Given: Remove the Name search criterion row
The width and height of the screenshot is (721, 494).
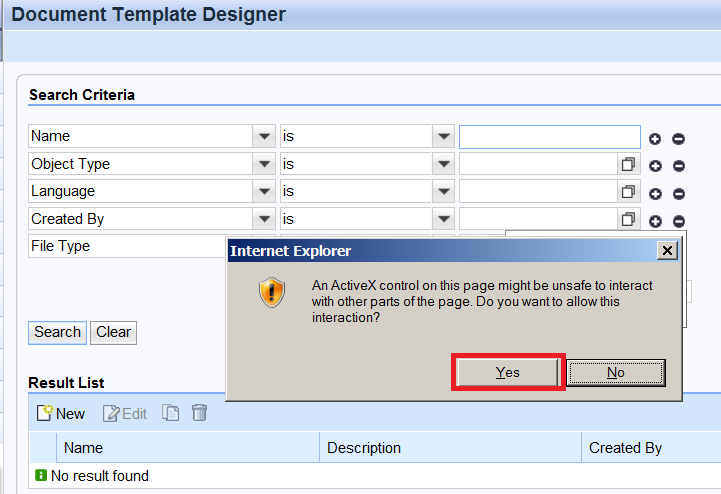Looking at the screenshot, I should 678,138.
